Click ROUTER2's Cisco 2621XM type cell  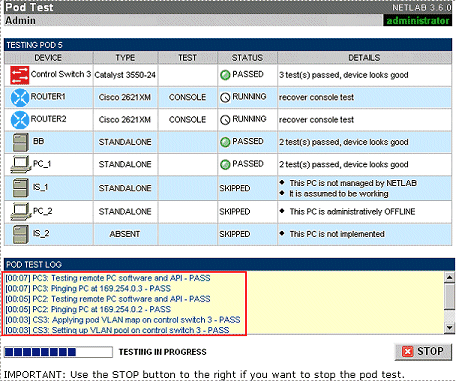coord(125,120)
